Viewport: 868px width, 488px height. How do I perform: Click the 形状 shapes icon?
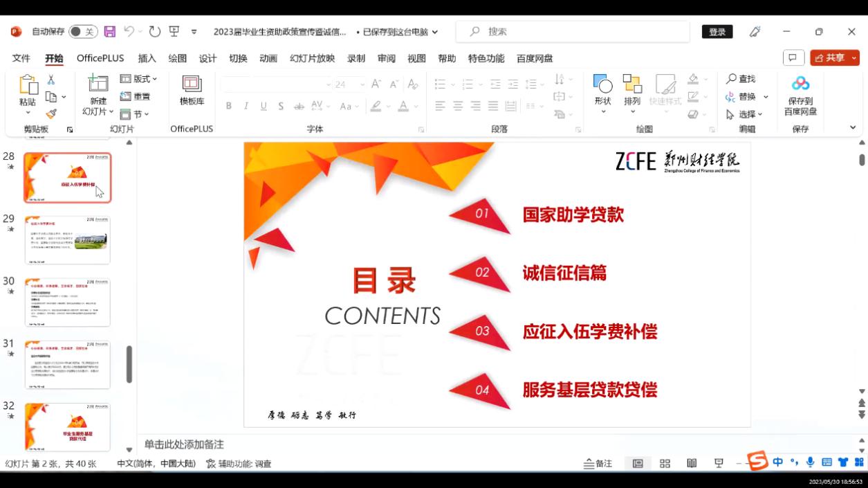pyautogui.click(x=602, y=90)
